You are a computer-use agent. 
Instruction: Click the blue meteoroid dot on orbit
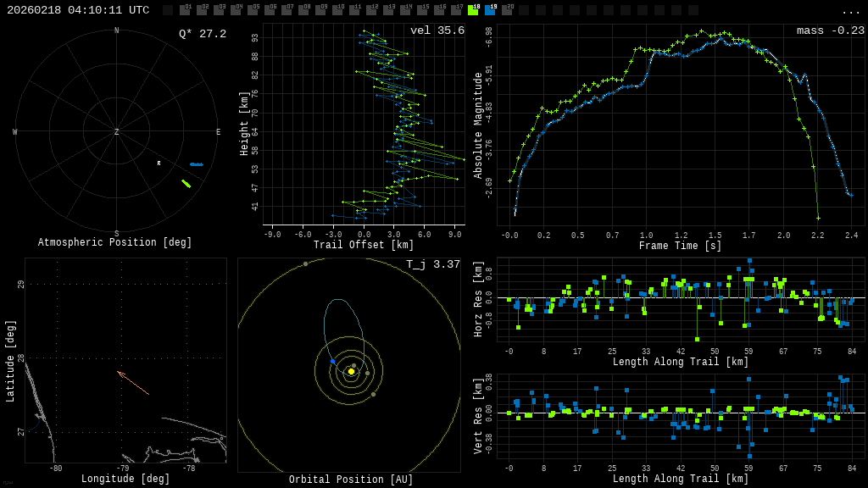tap(332, 361)
